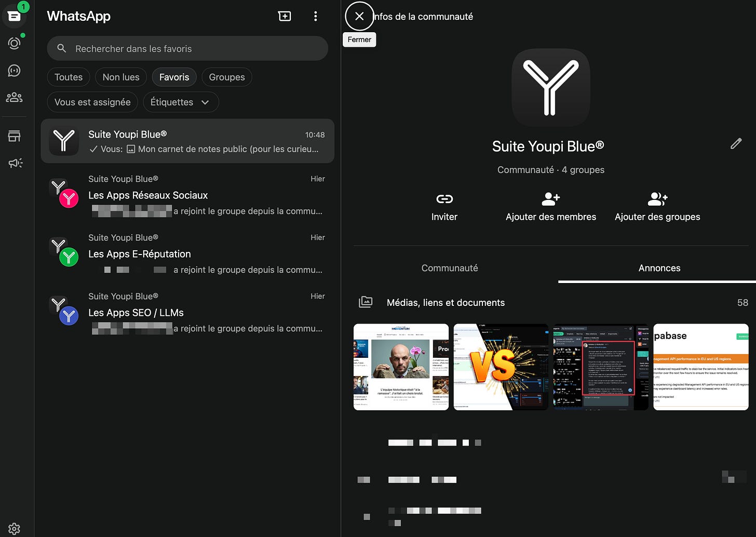Click the Communauté · 4 groupes subtitle

pos(550,170)
